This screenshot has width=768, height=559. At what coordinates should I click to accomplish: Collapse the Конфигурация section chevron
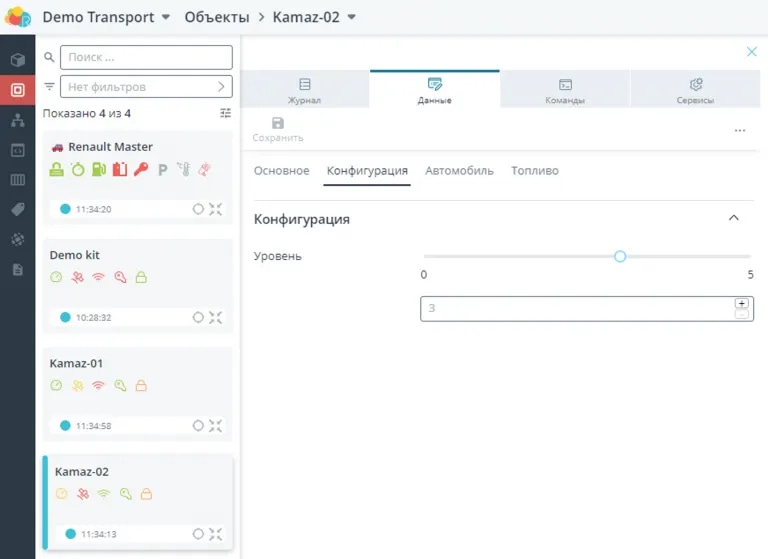click(734, 218)
